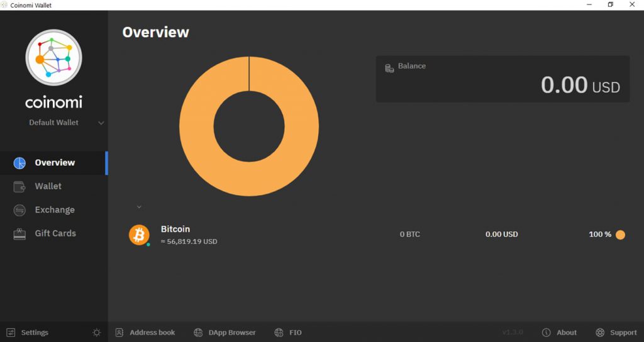The height and width of the screenshot is (342, 644).
Task: Open the Support link
Action: point(623,333)
